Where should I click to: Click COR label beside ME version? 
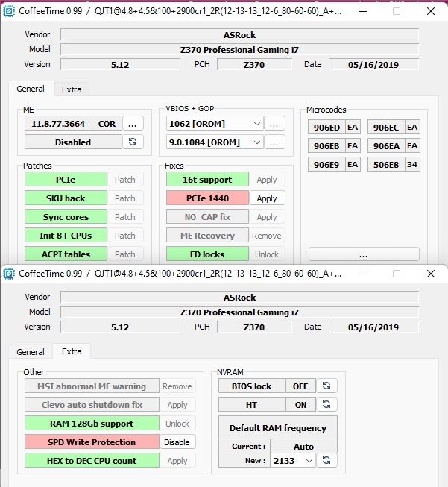coord(107,124)
